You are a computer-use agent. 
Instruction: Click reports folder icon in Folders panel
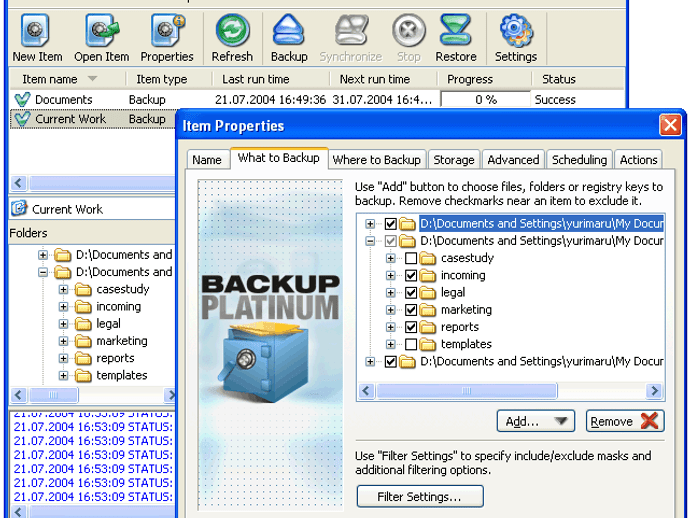tap(83, 358)
